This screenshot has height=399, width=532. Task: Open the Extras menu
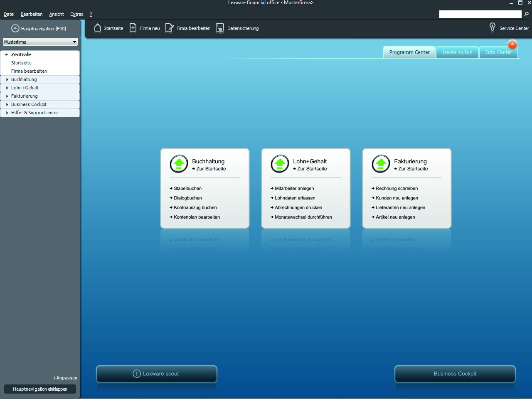click(77, 14)
